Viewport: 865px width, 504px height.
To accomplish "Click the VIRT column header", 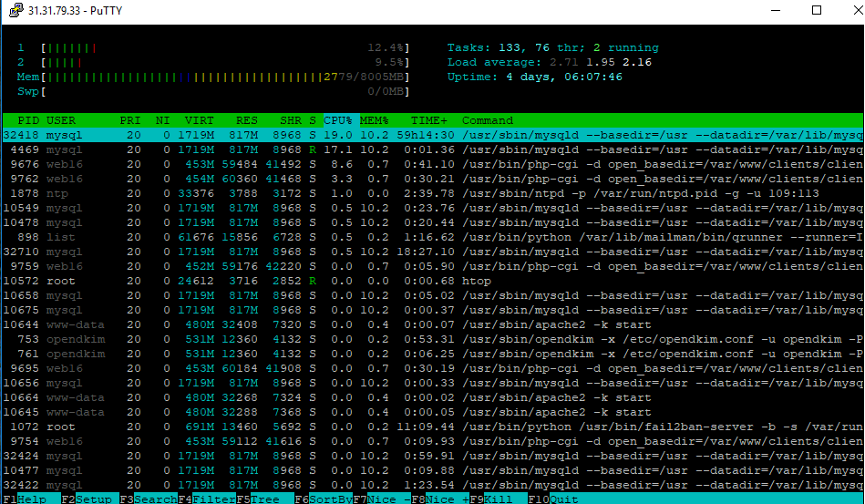I will pos(199,120).
